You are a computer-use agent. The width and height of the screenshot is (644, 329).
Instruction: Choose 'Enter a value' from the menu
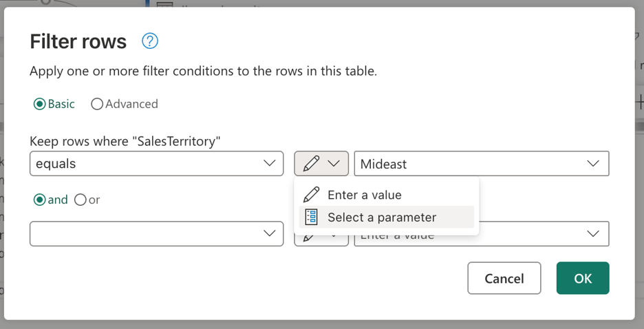(x=364, y=195)
